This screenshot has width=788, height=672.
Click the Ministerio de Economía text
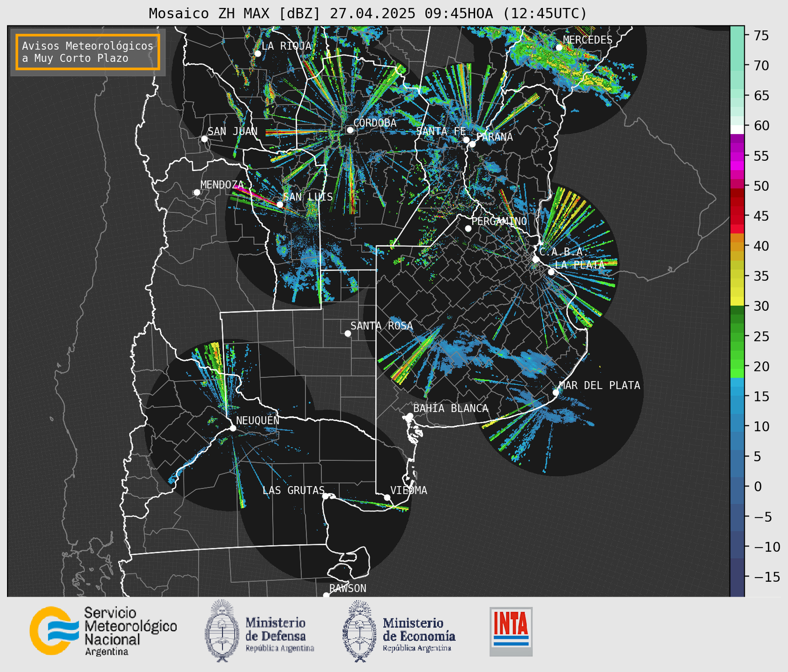click(x=419, y=629)
